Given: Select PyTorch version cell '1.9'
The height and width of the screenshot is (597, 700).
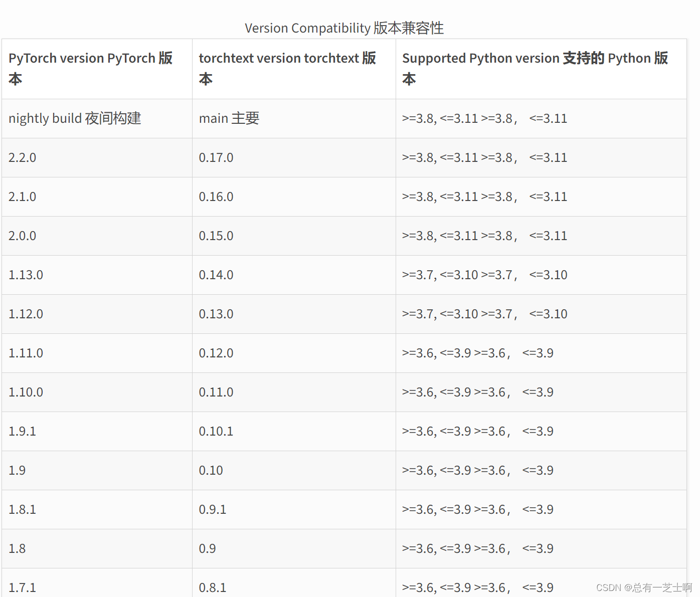Looking at the screenshot, I should (x=97, y=471).
